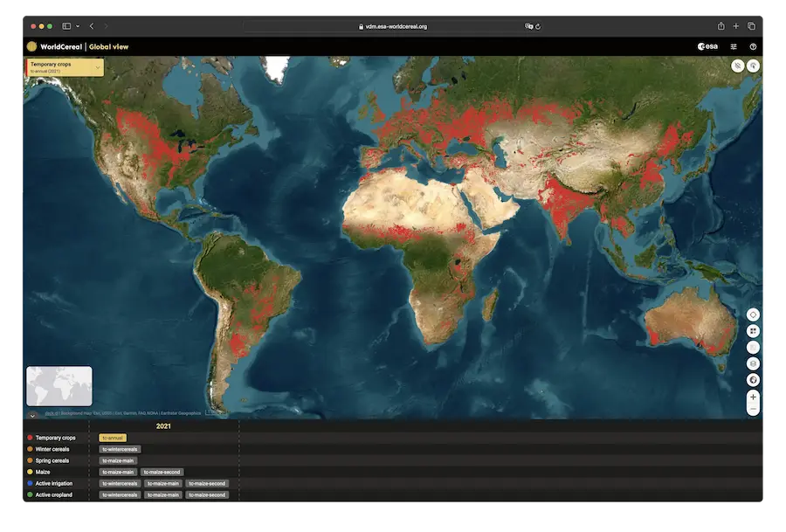This screenshot has height=532, width=786.
Task: Click the zoom out minus button
Action: click(x=755, y=409)
